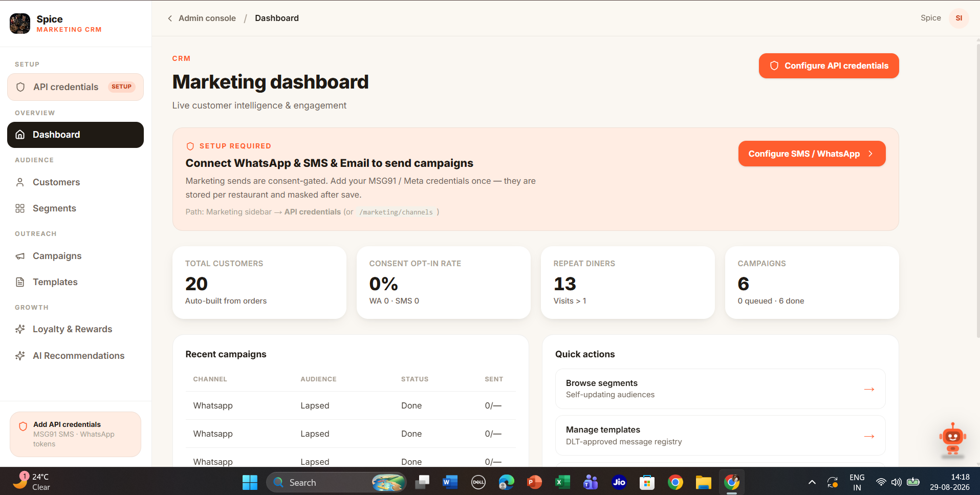
Task: Click the STATUS column header
Action: (415, 379)
